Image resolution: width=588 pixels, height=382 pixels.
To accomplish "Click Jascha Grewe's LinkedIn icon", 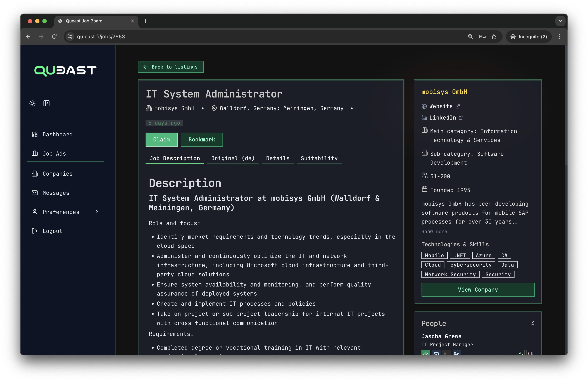I will point(456,354).
